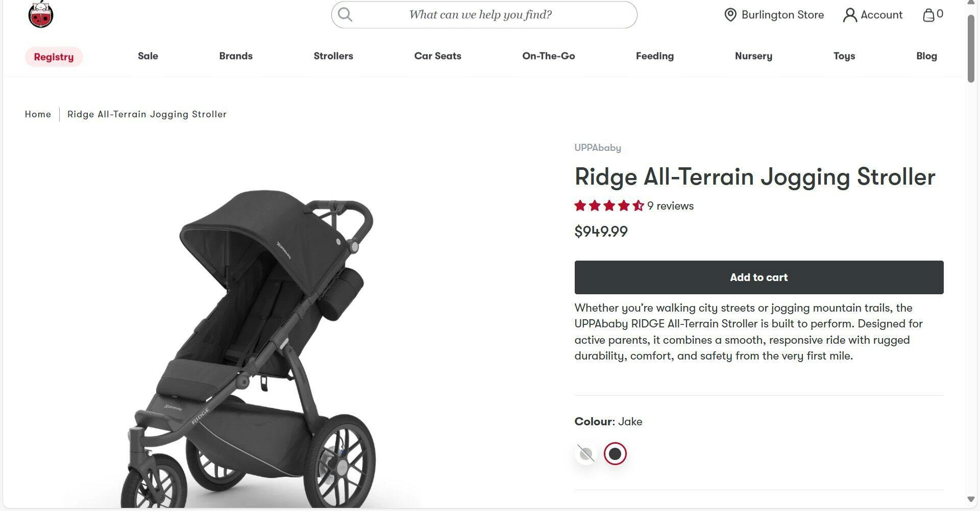Click the Registry button
980x511 pixels.
54,57
